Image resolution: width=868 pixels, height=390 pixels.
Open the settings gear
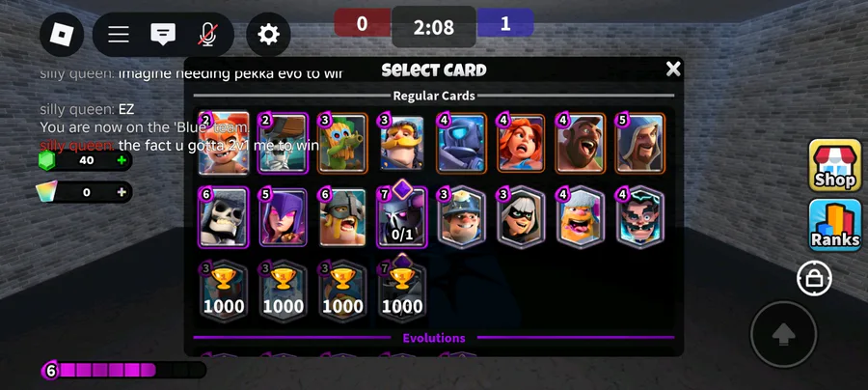tap(268, 35)
